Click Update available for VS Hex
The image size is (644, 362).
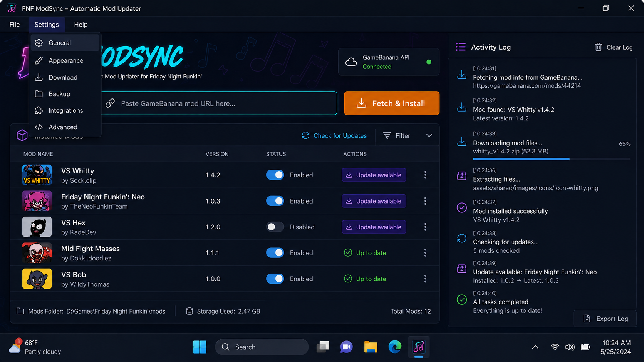(x=374, y=227)
